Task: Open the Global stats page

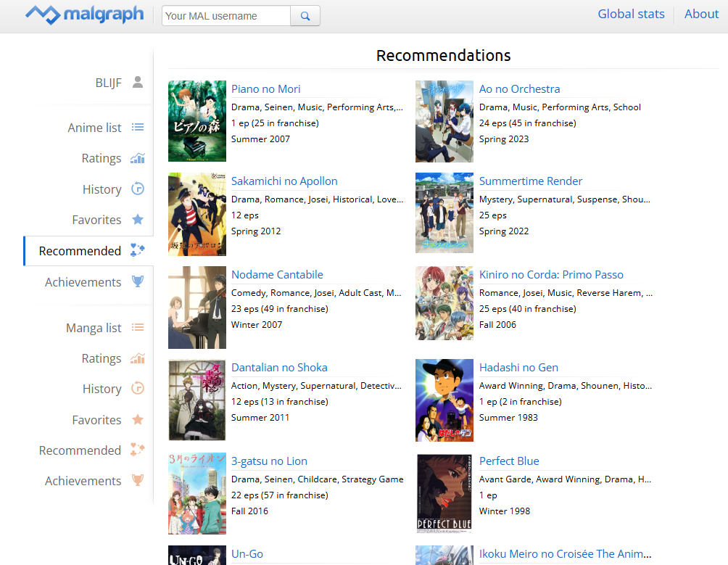Action: coord(631,14)
